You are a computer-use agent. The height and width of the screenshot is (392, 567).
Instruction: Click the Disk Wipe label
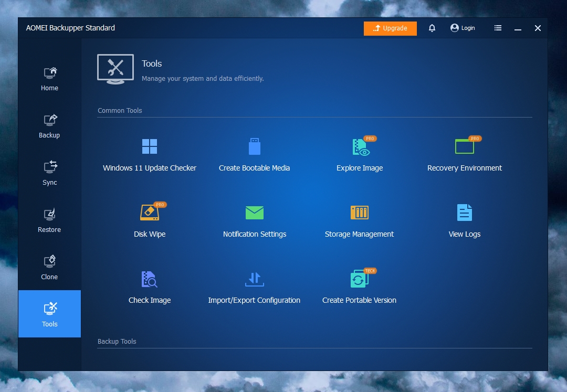pos(149,234)
